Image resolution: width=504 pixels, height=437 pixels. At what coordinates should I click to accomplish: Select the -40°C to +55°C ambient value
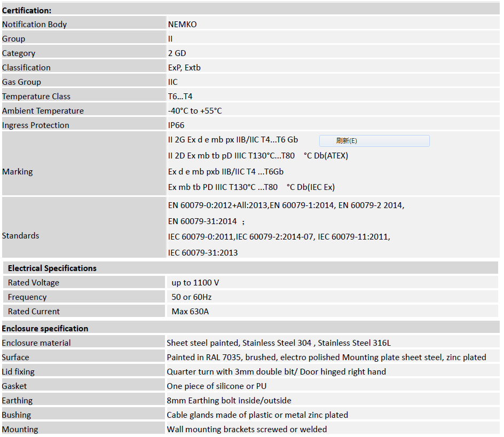(x=195, y=111)
